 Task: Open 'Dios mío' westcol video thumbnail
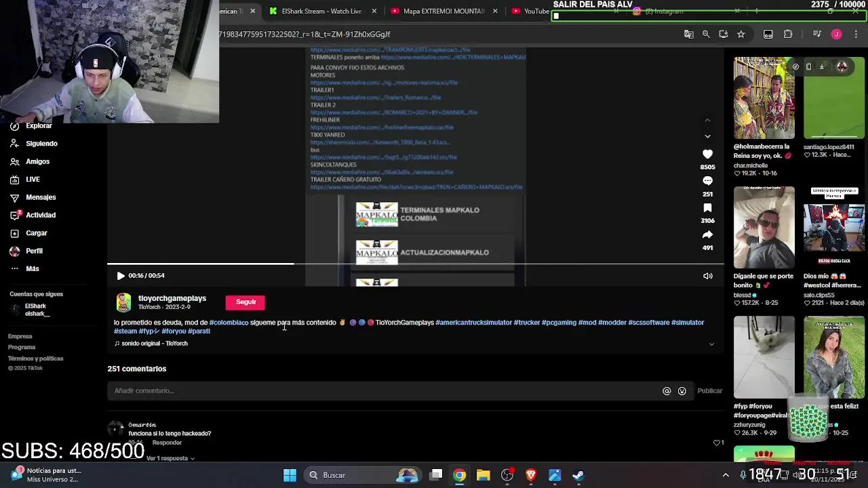pyautogui.click(x=834, y=228)
